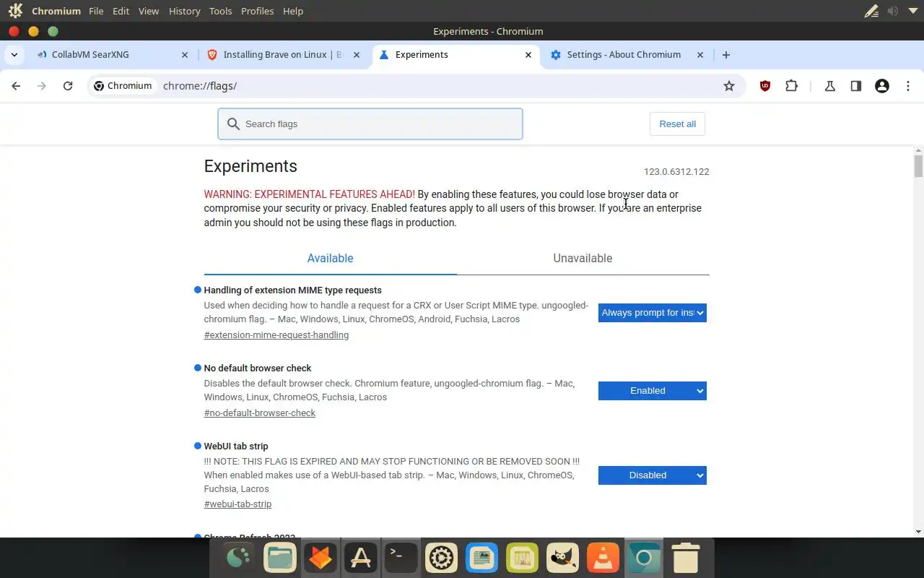Switch to Installing Brave on Linux tab
Viewport: 924px width, 578px height.
283,55
